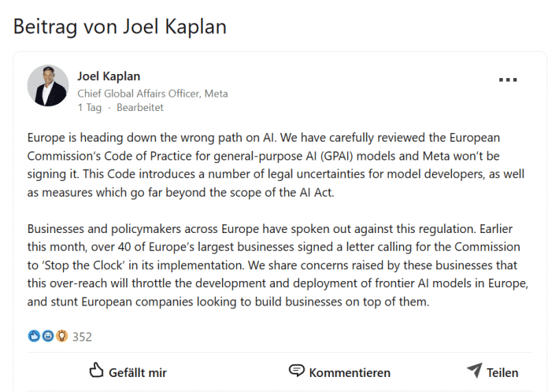Click the Beitrag von Joel Kaplan heading
548x392 pixels.
(120, 27)
